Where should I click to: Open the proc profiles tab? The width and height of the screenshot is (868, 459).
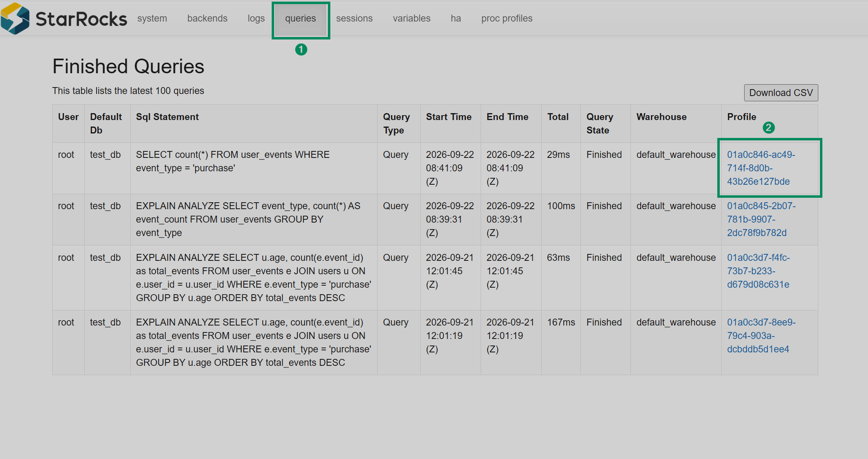click(x=507, y=18)
